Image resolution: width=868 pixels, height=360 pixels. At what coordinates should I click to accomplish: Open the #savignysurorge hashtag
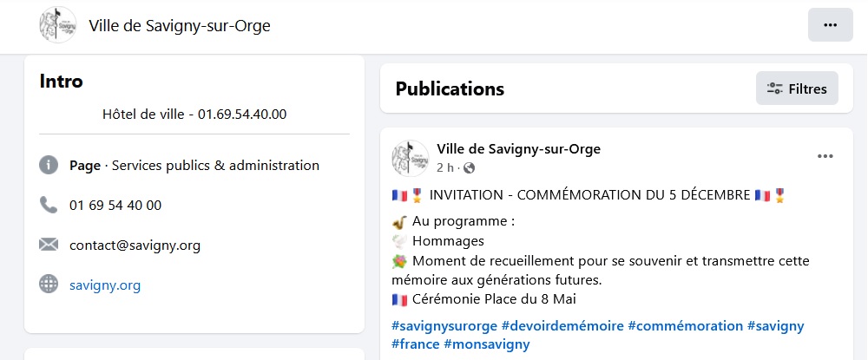pyautogui.click(x=444, y=326)
